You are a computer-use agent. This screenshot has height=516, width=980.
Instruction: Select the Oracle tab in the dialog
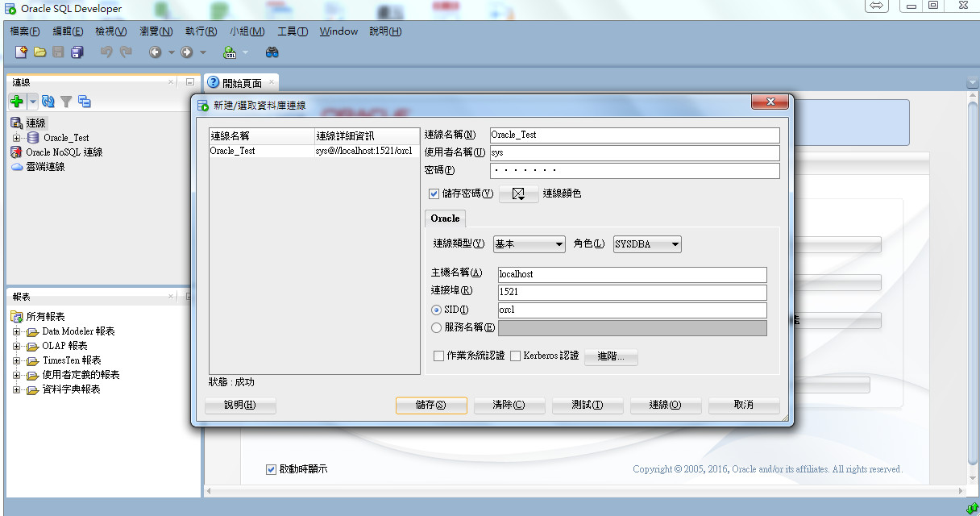(x=445, y=218)
